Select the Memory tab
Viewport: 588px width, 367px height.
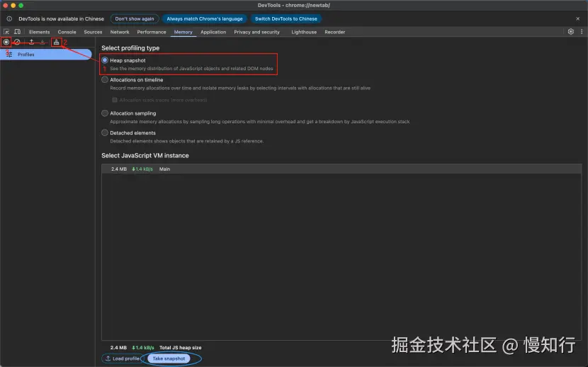point(183,33)
